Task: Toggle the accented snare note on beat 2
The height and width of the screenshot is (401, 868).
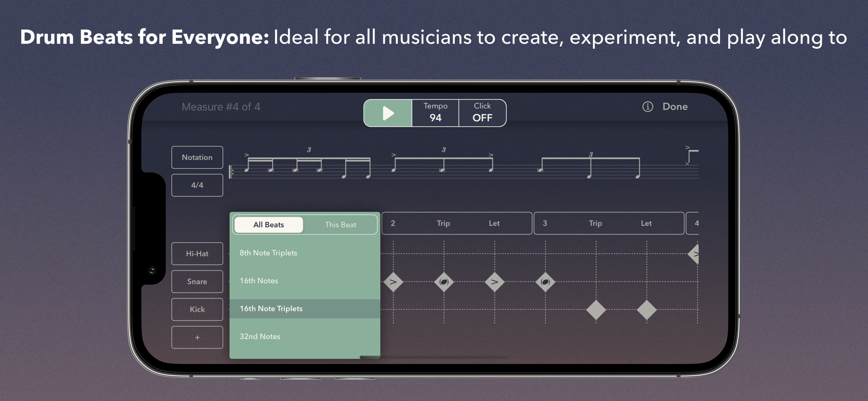Action: click(393, 282)
